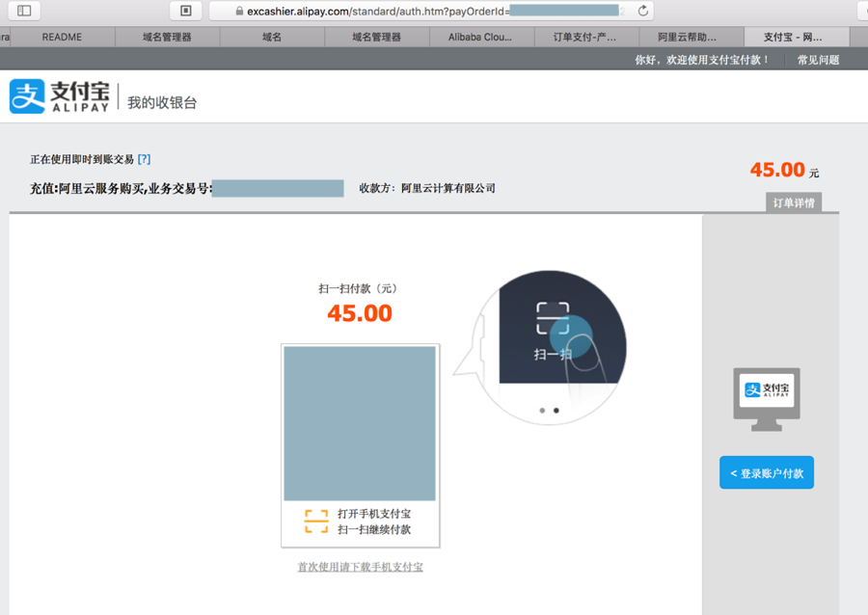Click the 登录账户付款 button
Image resolution: width=868 pixels, height=615 pixels.
point(767,473)
